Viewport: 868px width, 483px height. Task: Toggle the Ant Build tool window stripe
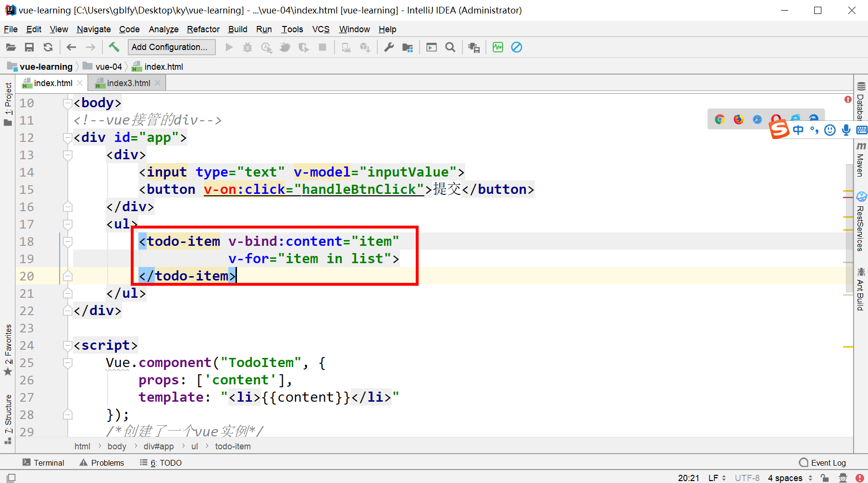pos(861,289)
